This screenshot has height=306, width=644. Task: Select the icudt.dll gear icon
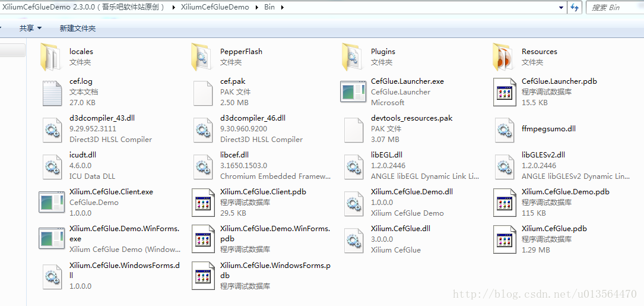point(52,166)
